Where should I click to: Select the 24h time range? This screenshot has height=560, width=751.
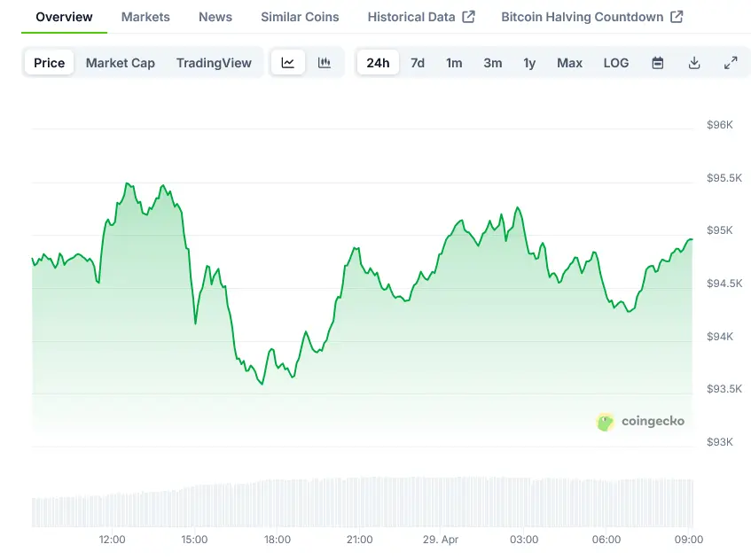pyautogui.click(x=378, y=63)
